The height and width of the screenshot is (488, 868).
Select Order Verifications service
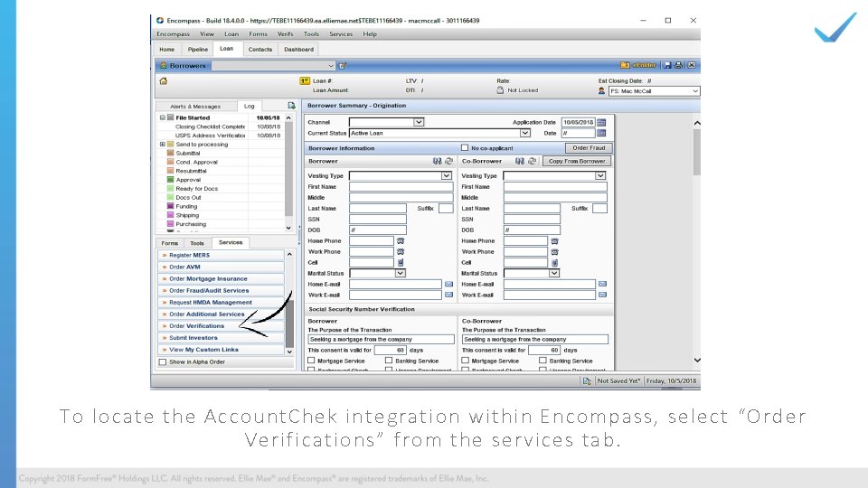pos(221,326)
